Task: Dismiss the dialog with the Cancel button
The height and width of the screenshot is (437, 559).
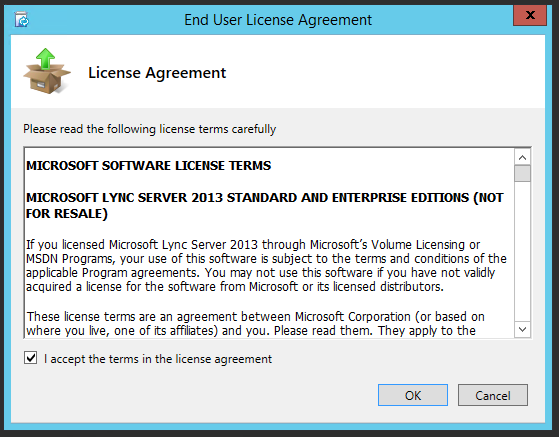Action: (493, 395)
